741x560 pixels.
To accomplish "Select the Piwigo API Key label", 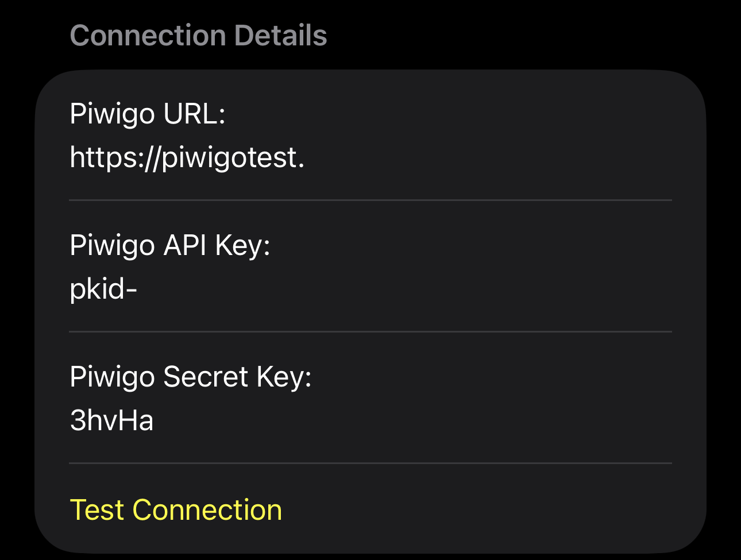I will click(x=169, y=245).
